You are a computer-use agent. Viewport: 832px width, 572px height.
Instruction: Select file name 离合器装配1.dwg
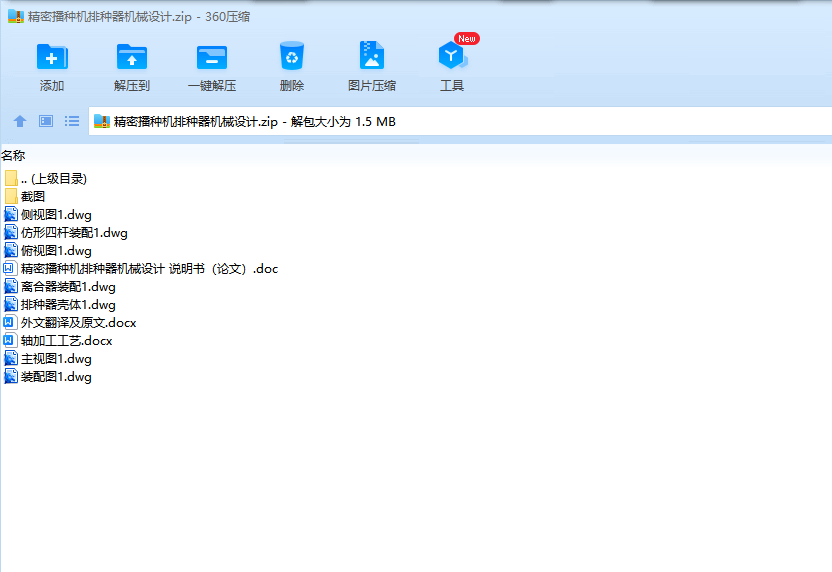pyautogui.click(x=68, y=287)
